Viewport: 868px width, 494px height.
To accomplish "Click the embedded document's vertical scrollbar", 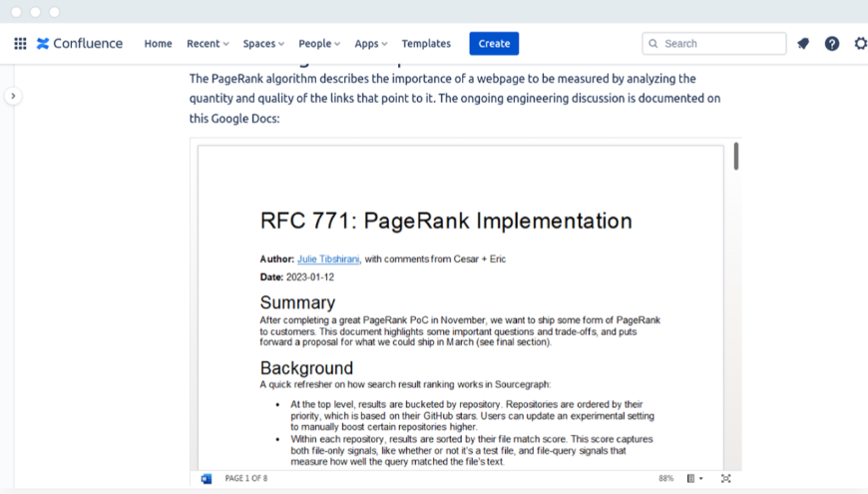I will click(736, 157).
